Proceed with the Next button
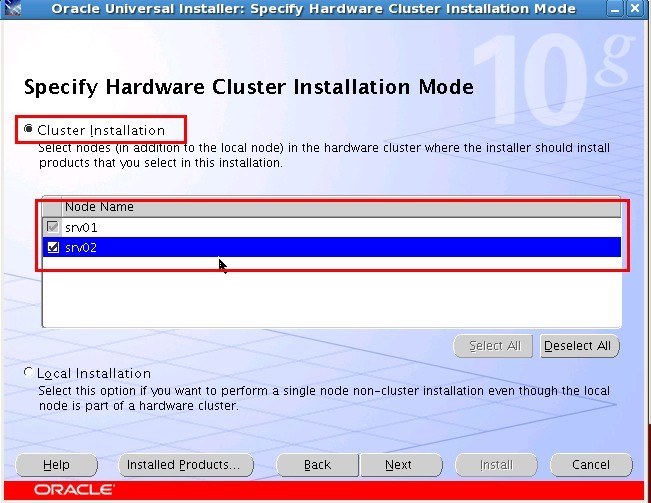This screenshot has height=503, width=651. 401,465
